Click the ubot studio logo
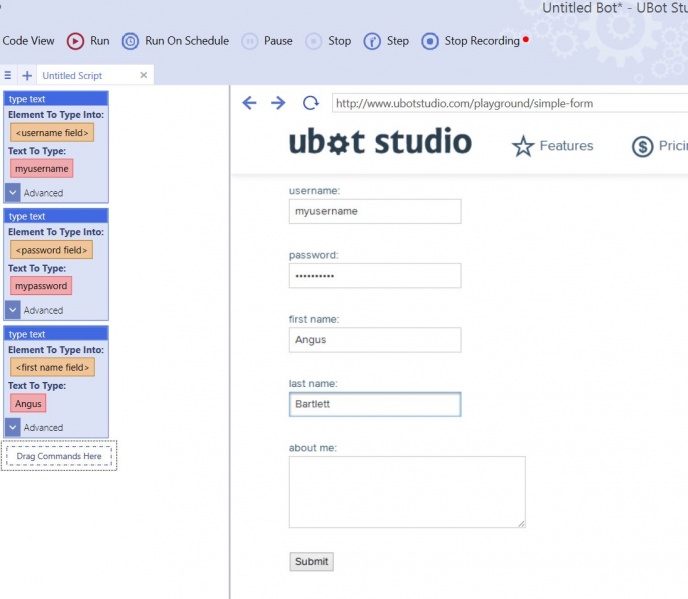688x599 pixels. click(x=380, y=142)
